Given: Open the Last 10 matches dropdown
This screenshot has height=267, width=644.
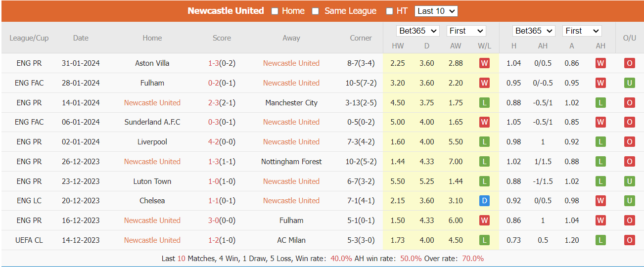Looking at the screenshot, I should coord(436,11).
